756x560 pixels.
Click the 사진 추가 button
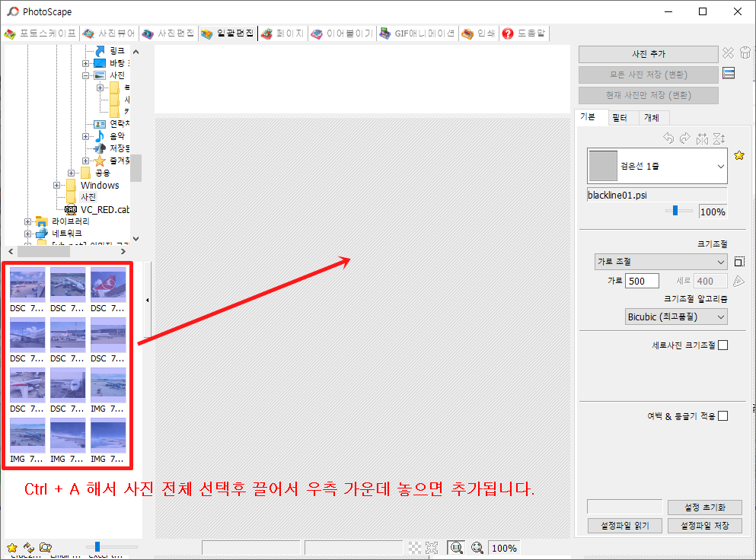(x=649, y=54)
